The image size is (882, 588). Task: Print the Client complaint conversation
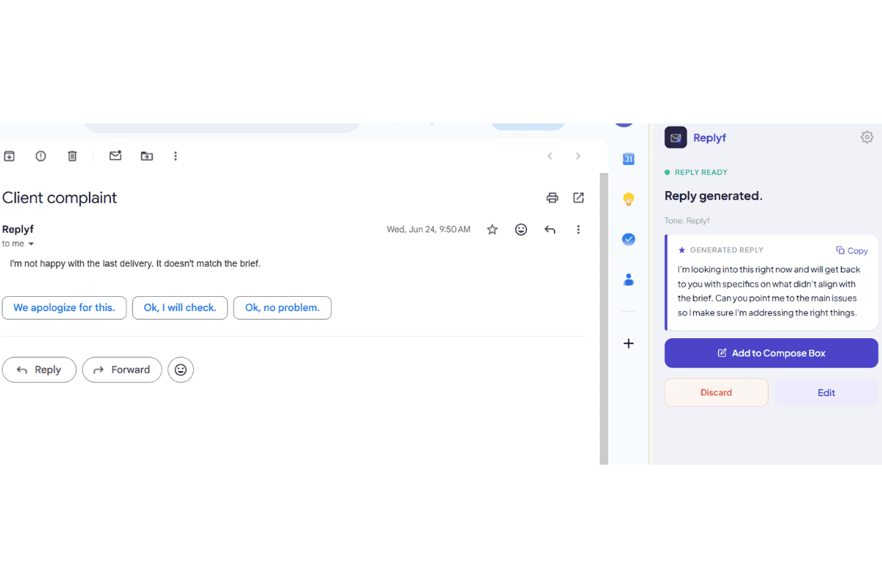click(x=552, y=198)
